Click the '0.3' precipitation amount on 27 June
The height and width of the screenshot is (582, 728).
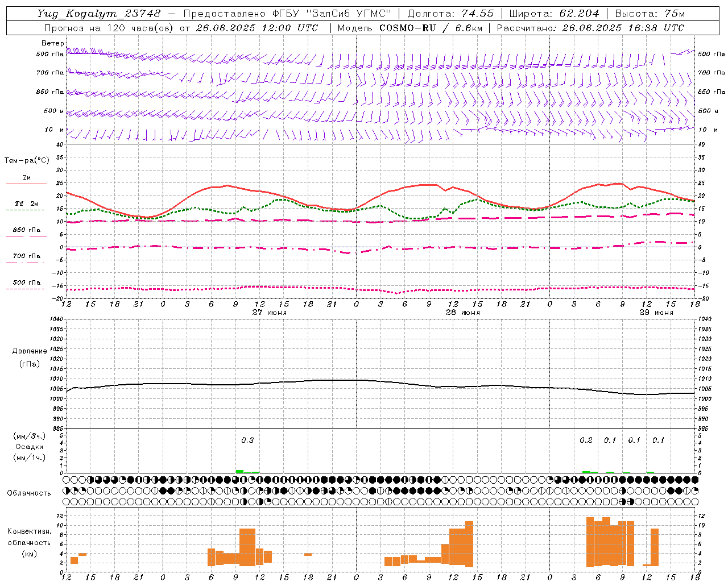247,440
